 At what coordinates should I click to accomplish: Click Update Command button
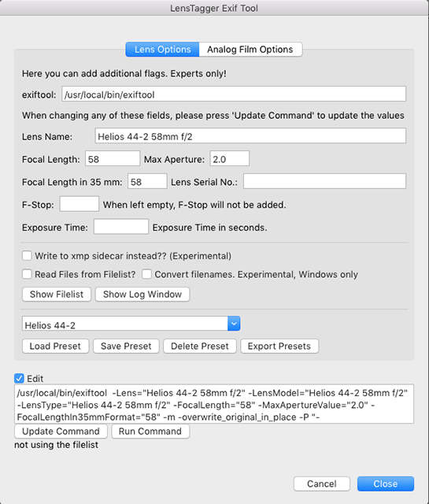[x=61, y=432]
